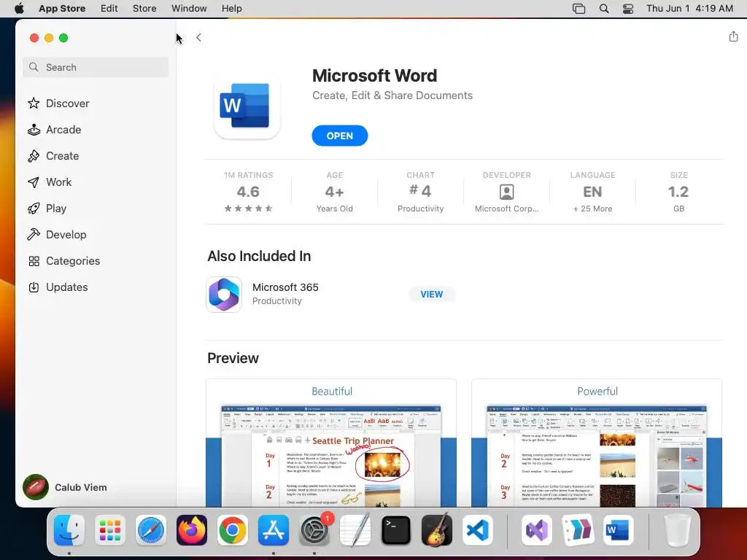Open System Settings from the Dock

[314, 530]
